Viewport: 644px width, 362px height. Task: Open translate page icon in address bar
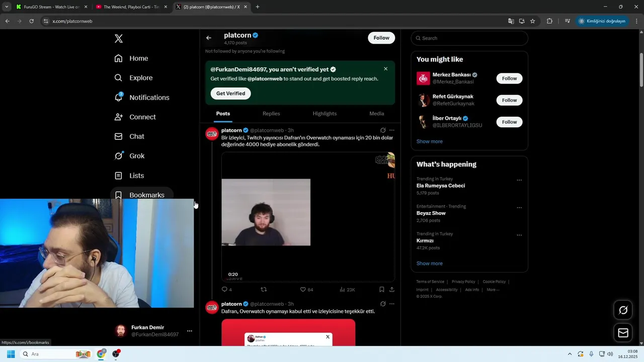[x=511, y=21]
